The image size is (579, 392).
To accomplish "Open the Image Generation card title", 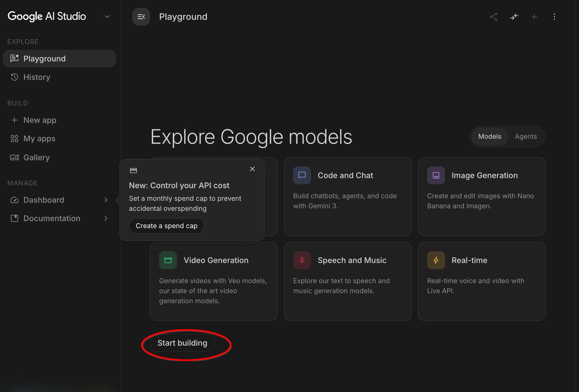I will [x=485, y=175].
